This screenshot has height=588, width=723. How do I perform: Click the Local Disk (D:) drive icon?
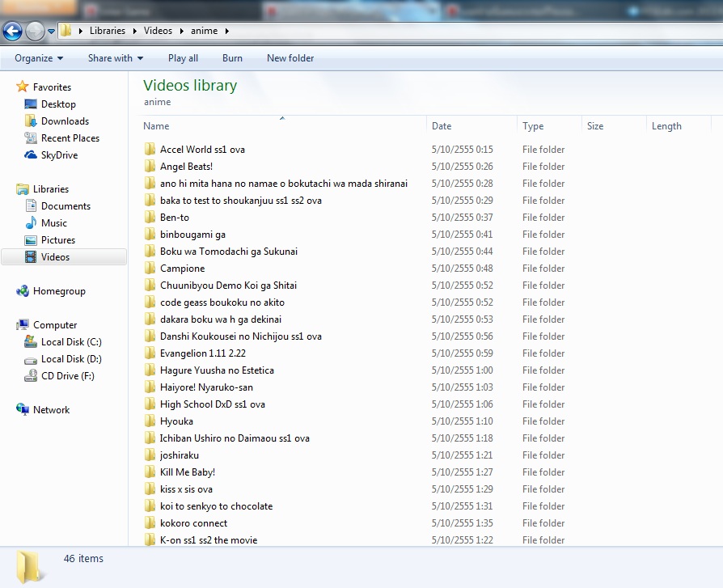31,360
